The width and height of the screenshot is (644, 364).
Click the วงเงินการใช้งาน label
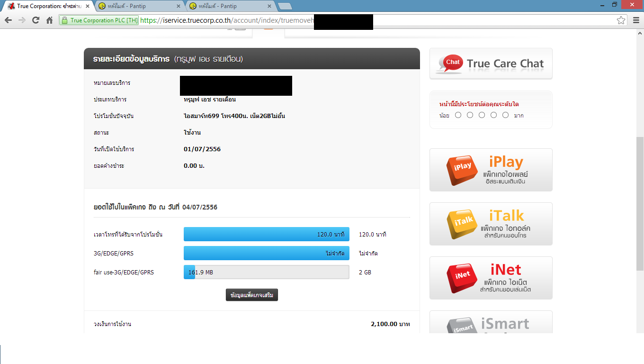click(x=113, y=324)
